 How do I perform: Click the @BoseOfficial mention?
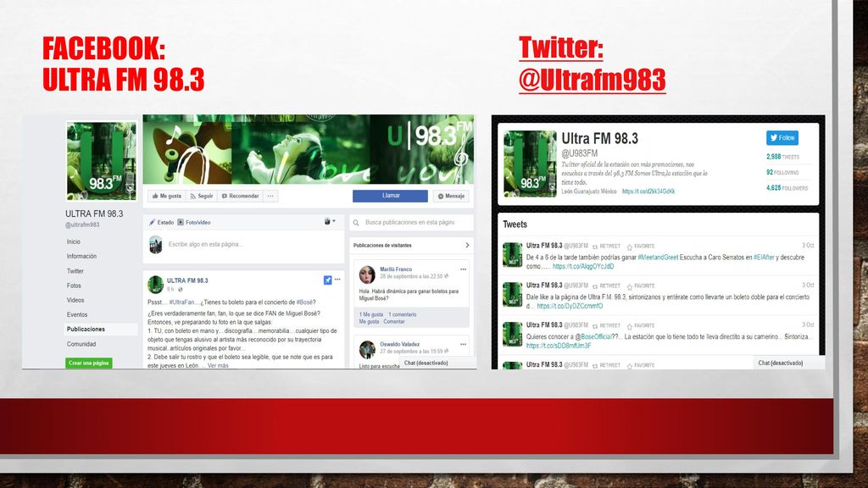click(593, 336)
